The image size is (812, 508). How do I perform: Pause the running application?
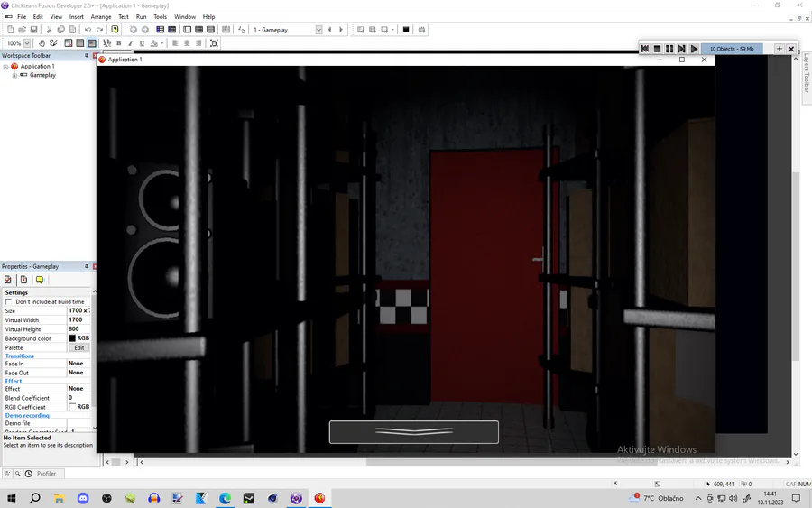coord(669,49)
